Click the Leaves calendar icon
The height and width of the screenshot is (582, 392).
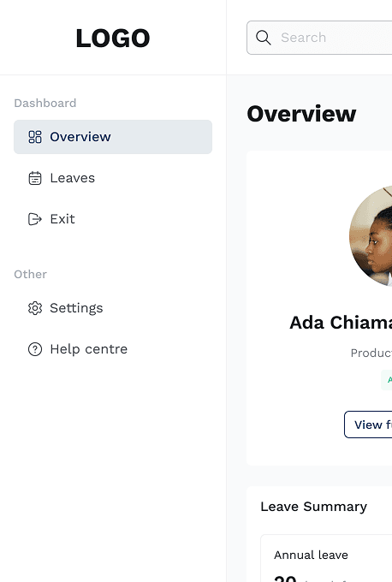[35, 178]
